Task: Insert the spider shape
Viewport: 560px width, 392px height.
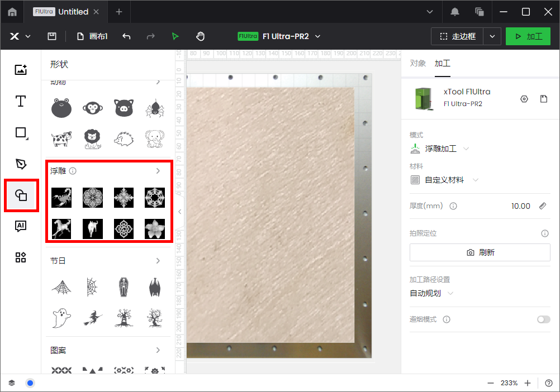Action: 155,108
